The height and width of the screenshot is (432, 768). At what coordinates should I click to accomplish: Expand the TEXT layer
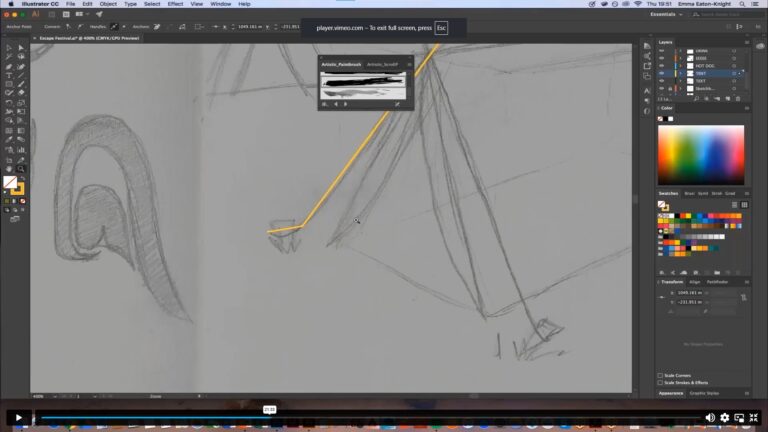click(680, 81)
